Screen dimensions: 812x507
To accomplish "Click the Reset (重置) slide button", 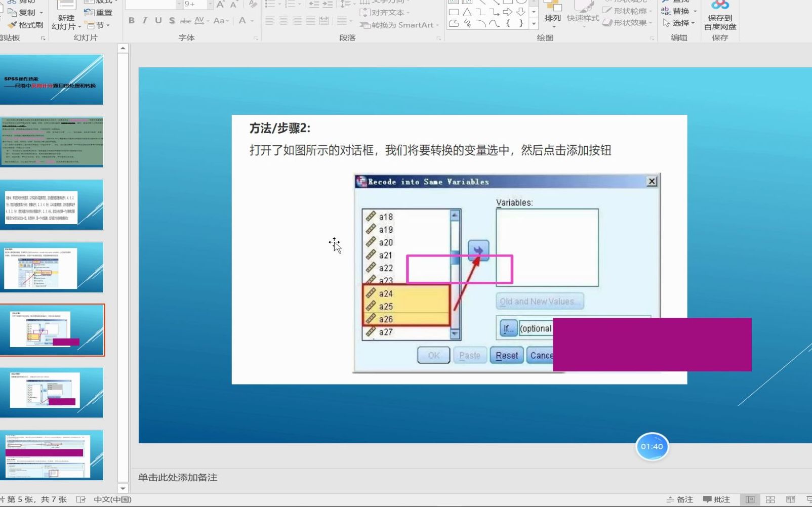I will (x=98, y=12).
